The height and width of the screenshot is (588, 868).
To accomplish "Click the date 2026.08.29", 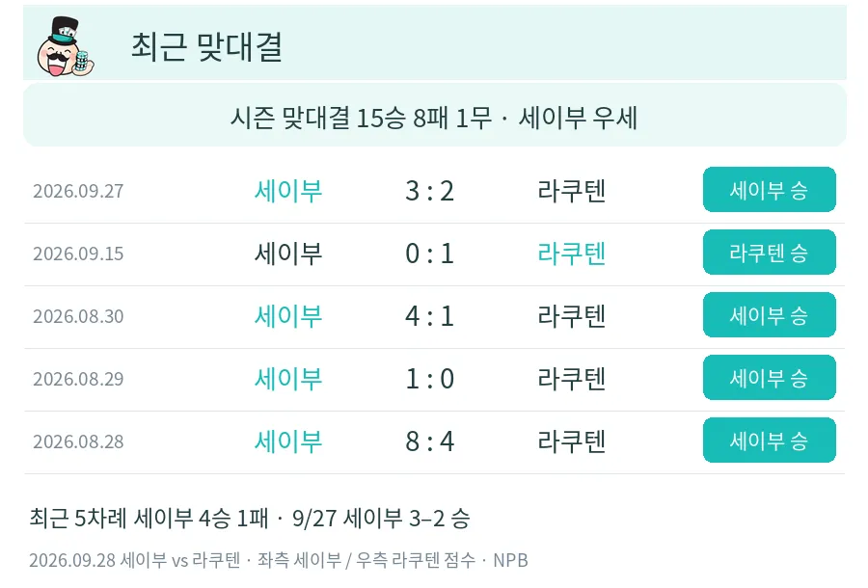I will tap(78, 379).
